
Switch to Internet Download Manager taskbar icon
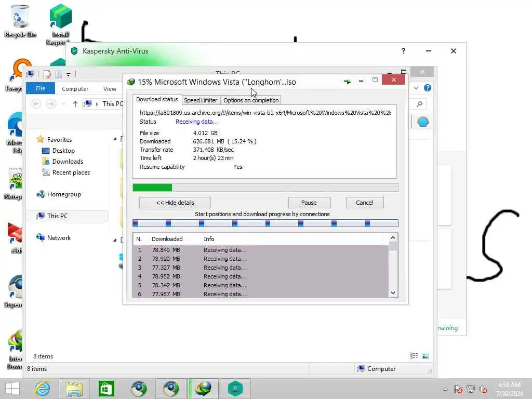(x=203, y=389)
